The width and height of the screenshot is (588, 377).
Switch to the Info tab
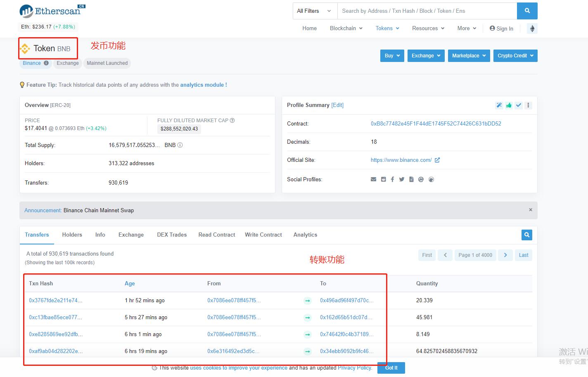point(100,235)
